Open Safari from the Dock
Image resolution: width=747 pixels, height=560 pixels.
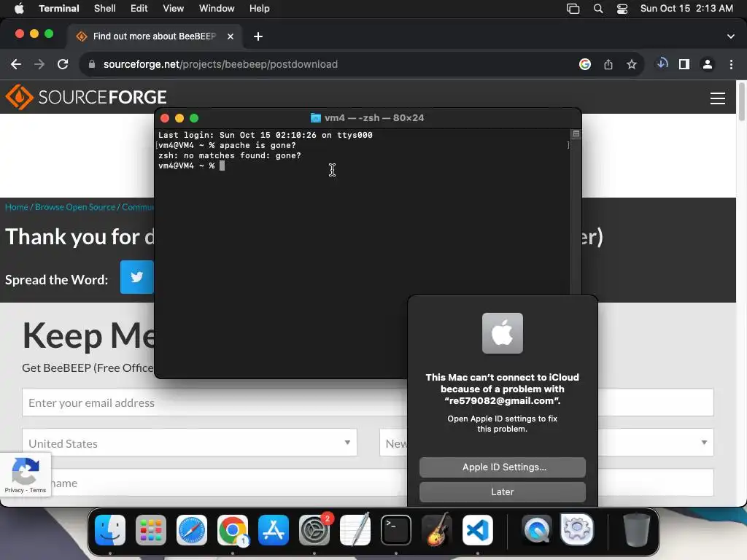coord(192,530)
